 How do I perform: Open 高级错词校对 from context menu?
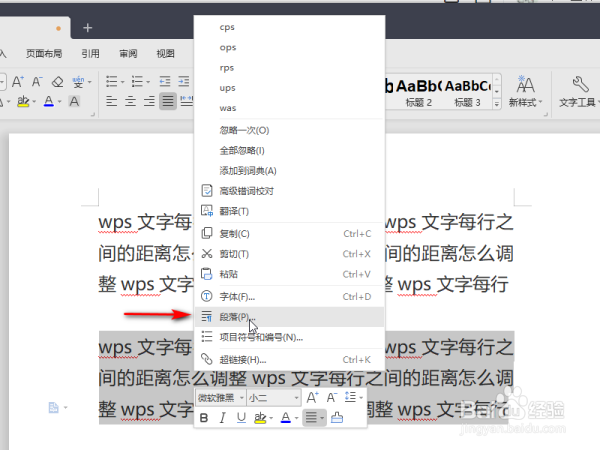(x=289, y=191)
